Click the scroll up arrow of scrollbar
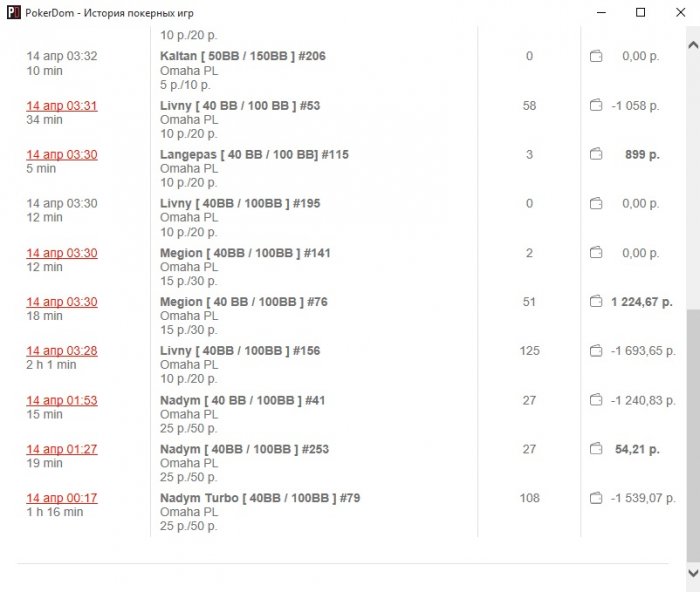The width and height of the screenshot is (700, 592). (692, 45)
